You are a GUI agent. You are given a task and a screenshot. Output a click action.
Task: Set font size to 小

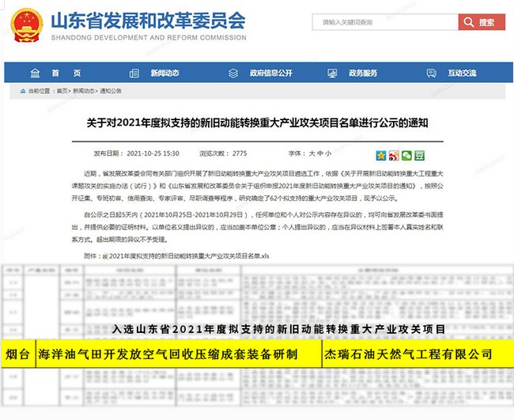coord(328,153)
